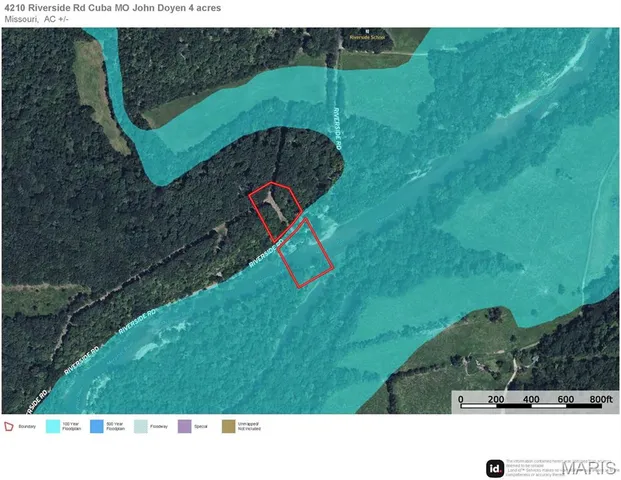This screenshot has height=480, width=621.
Task: Click the 0 mark on scale bar
Action: (x=461, y=399)
